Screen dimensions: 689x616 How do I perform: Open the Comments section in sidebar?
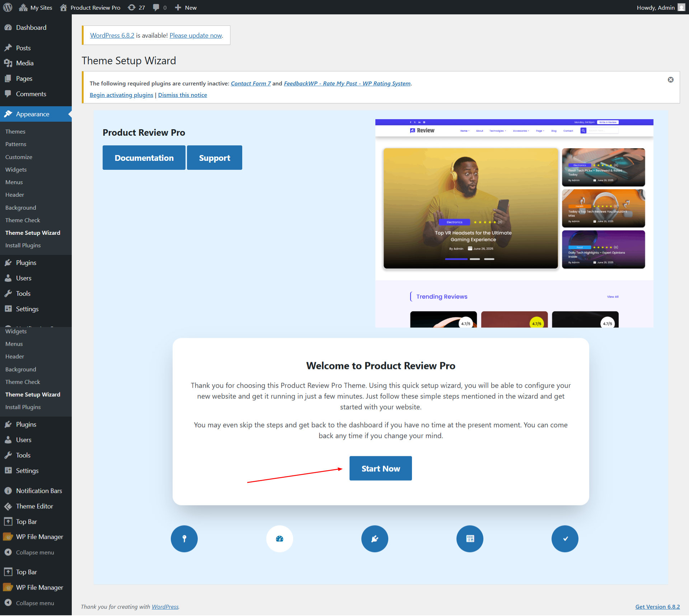click(x=31, y=94)
